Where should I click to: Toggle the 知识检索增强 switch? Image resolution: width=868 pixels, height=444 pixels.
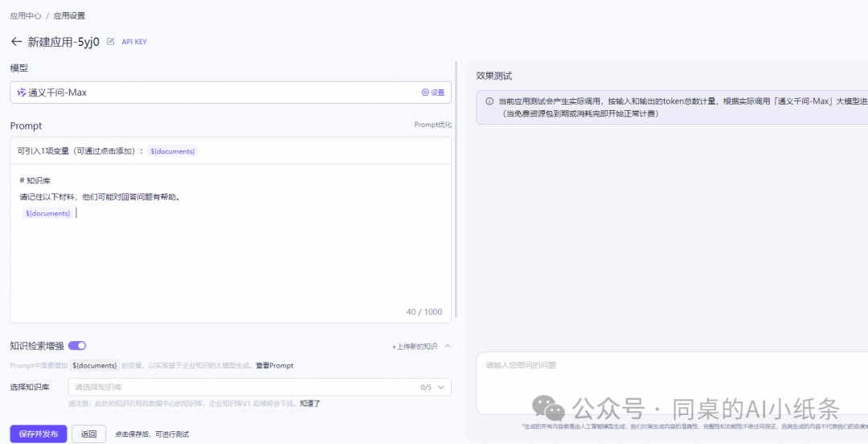(77, 346)
